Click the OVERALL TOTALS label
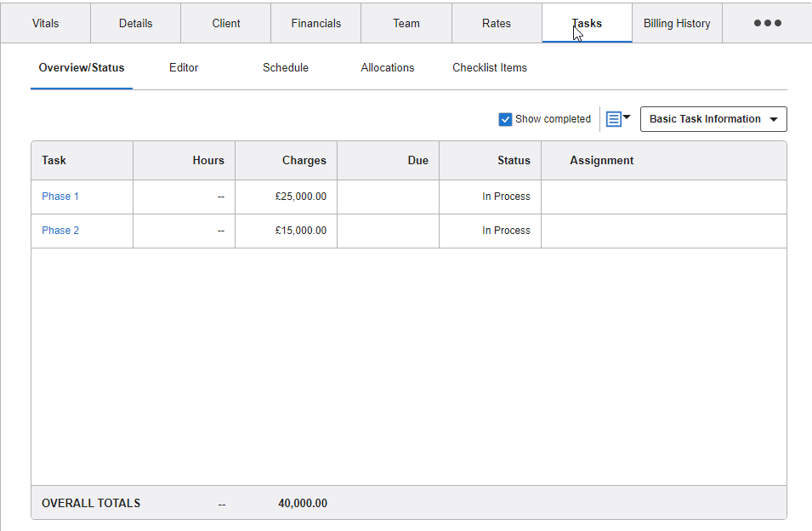The image size is (812, 531). 91,503
